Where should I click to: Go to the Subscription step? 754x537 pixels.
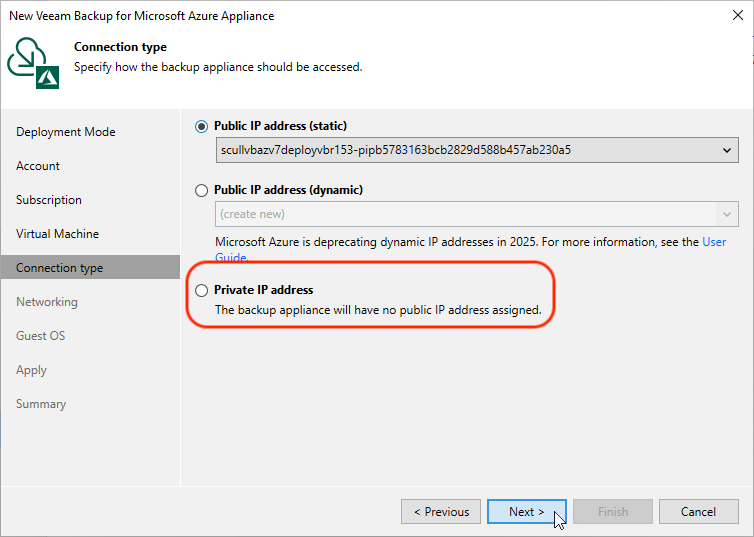pos(49,200)
